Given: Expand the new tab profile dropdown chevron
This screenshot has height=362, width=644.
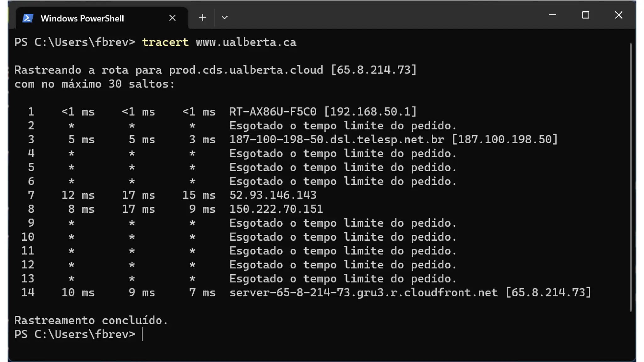Looking at the screenshot, I should point(224,18).
